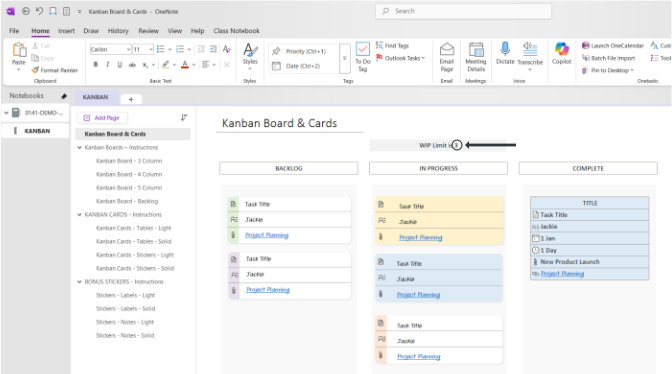Open Project Planning link in Complete card
672x374 pixels.
coord(562,274)
